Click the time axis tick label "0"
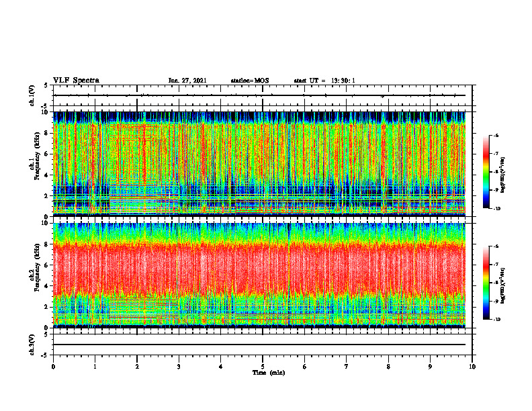Image resolution: width=532 pixels, height=411 pixels. point(53,367)
